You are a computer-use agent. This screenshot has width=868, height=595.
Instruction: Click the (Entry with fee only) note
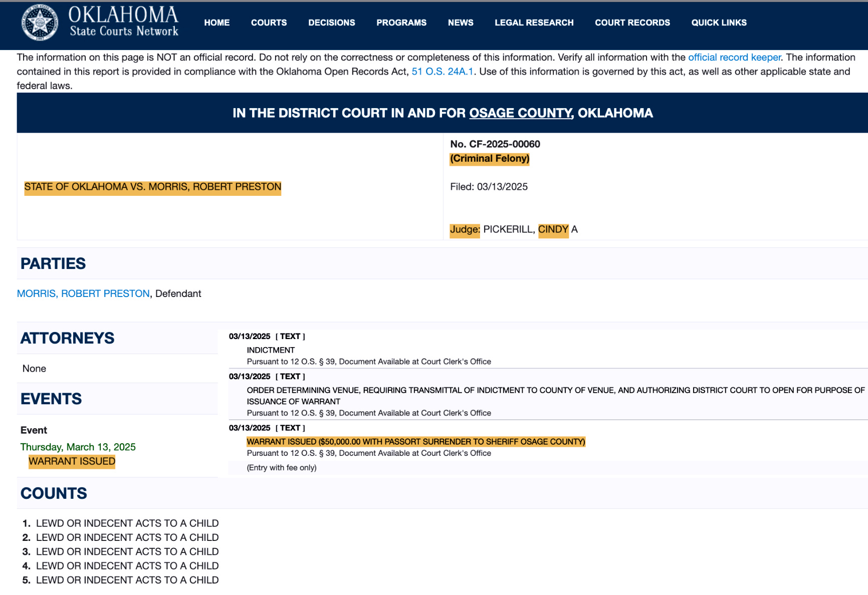coord(282,468)
